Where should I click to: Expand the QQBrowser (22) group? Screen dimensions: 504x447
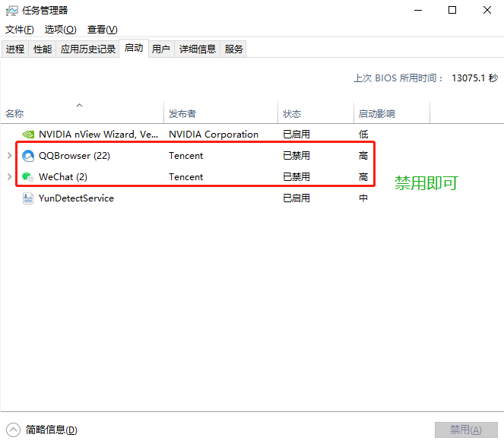[9, 156]
